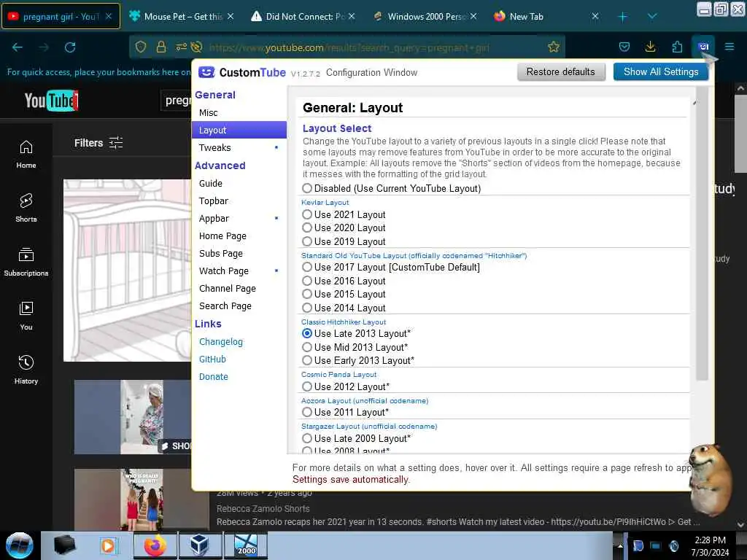Open the media player taskbar icon
The height and width of the screenshot is (560, 747).
(109, 545)
